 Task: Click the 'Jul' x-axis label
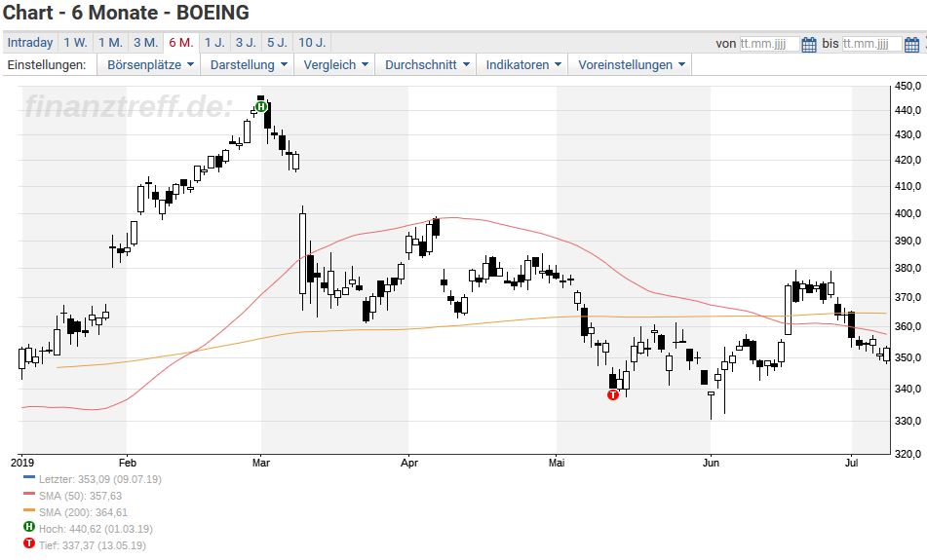tap(851, 463)
